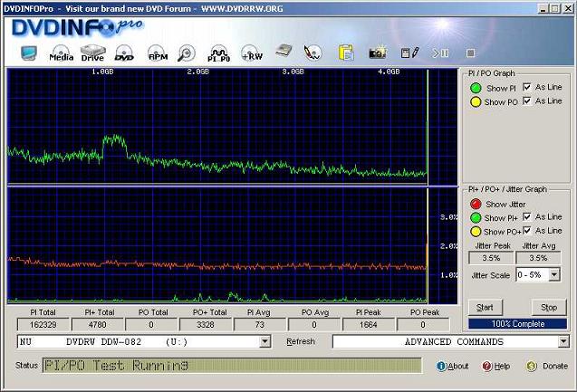This screenshot has height=392, width=577.
Task: Open the RPM speed test icon
Action: tap(158, 53)
